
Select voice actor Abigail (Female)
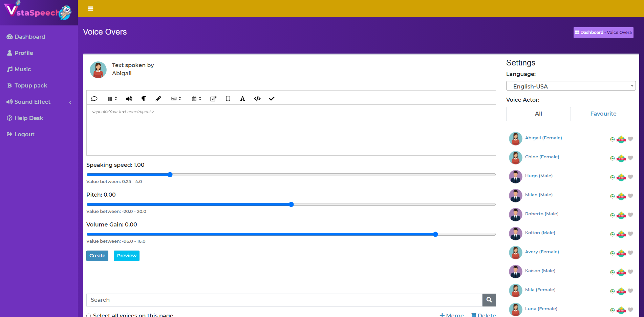click(543, 138)
